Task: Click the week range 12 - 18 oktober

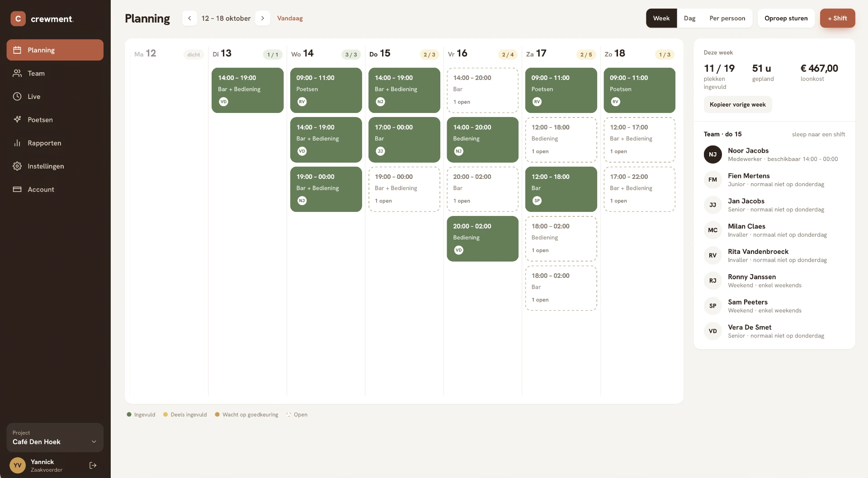Action: [x=226, y=18]
